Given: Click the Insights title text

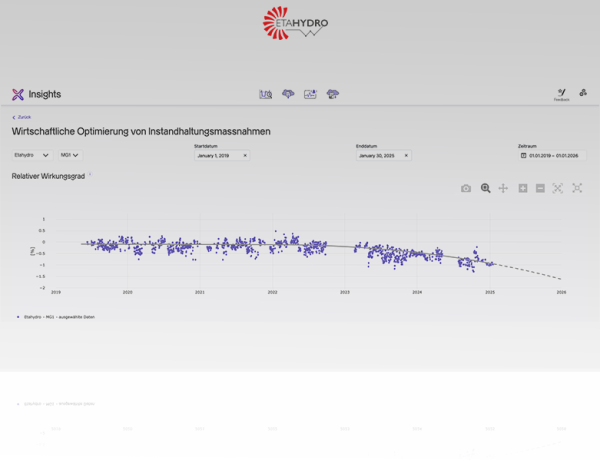Looking at the screenshot, I should point(45,94).
